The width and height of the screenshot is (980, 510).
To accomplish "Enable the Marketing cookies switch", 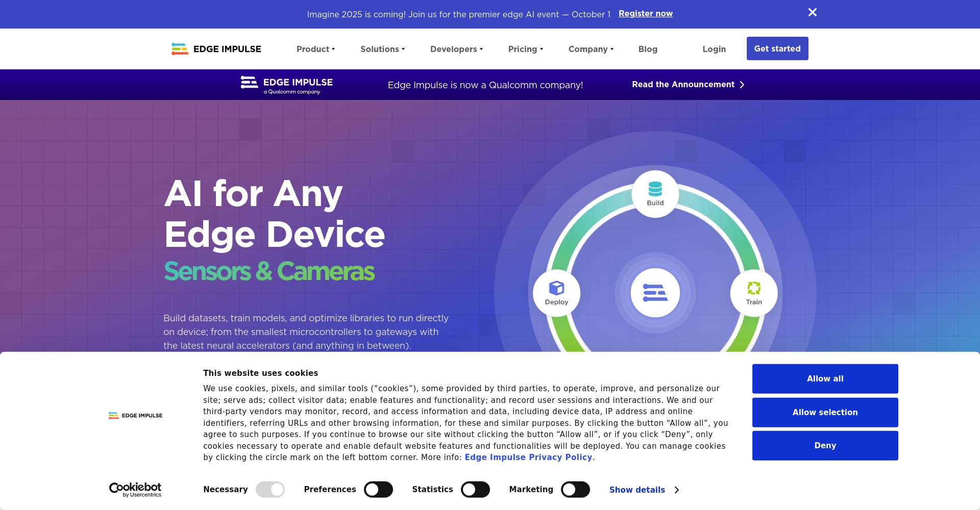I will point(575,490).
